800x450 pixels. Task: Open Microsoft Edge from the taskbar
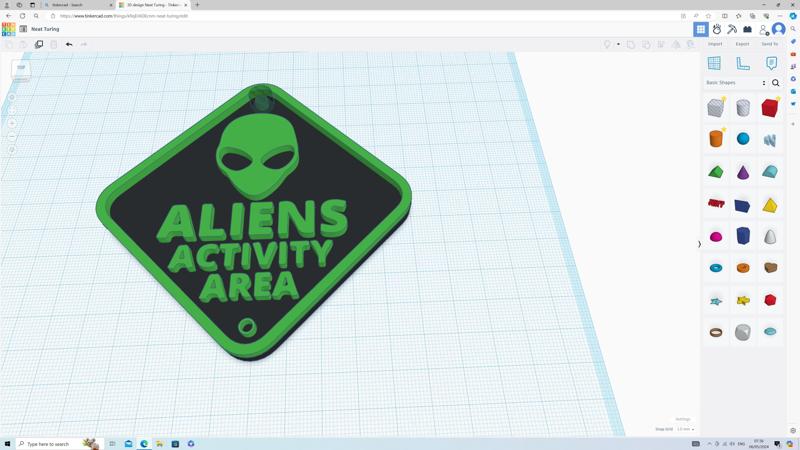[144, 444]
